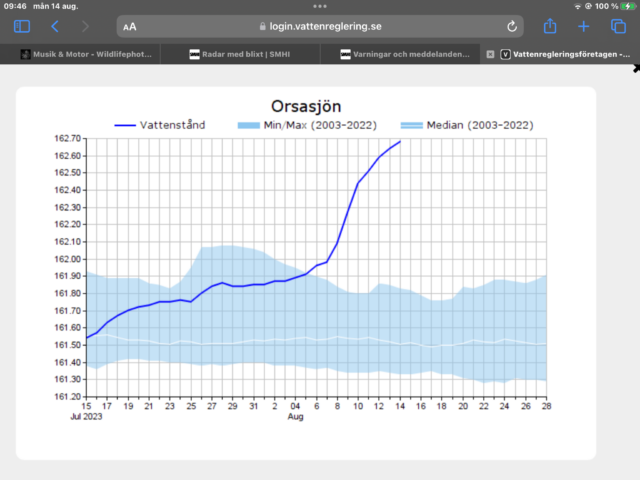Screen dimensions: 640x480
Task: Open the multitasking three-dots menu at top
Action: tap(320, 5)
